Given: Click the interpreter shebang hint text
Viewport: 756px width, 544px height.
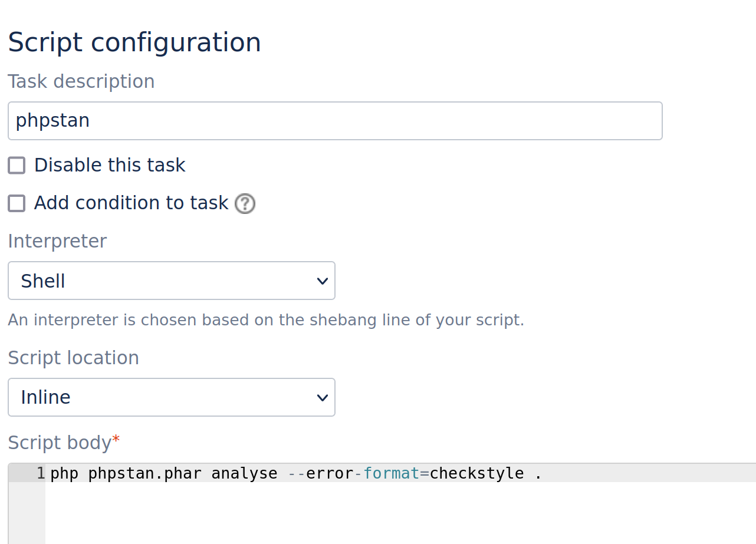Looking at the screenshot, I should (265, 321).
